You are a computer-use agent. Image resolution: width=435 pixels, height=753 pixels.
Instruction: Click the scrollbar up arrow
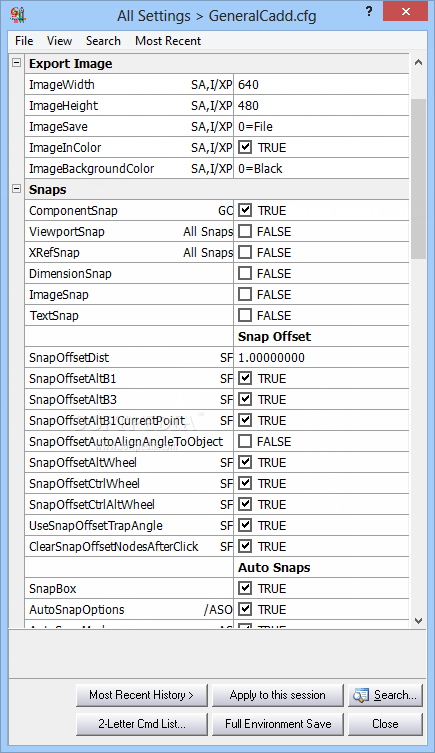point(418,62)
